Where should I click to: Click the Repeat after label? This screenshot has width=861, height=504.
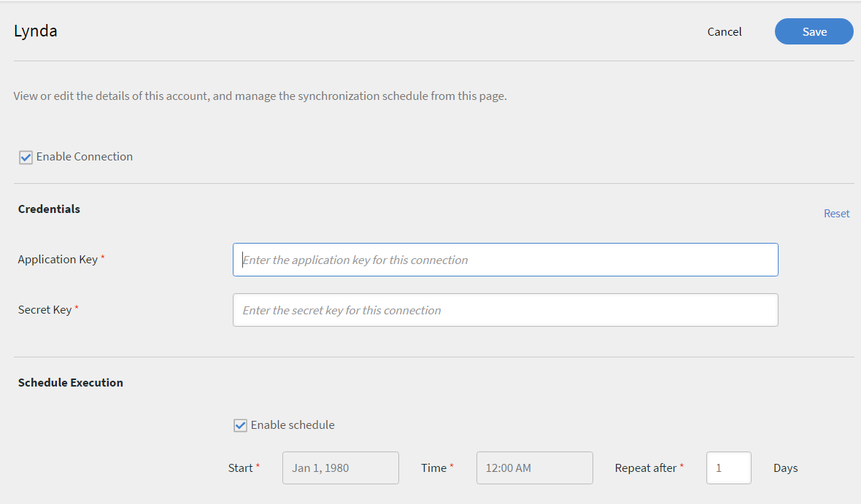pyautogui.click(x=644, y=468)
